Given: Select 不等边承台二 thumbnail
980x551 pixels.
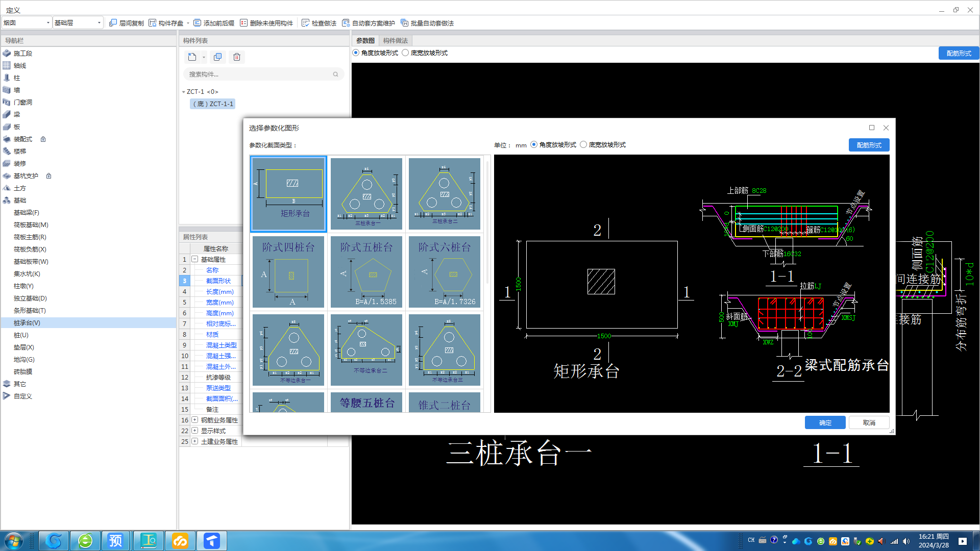Looking at the screenshot, I should click(x=366, y=349).
